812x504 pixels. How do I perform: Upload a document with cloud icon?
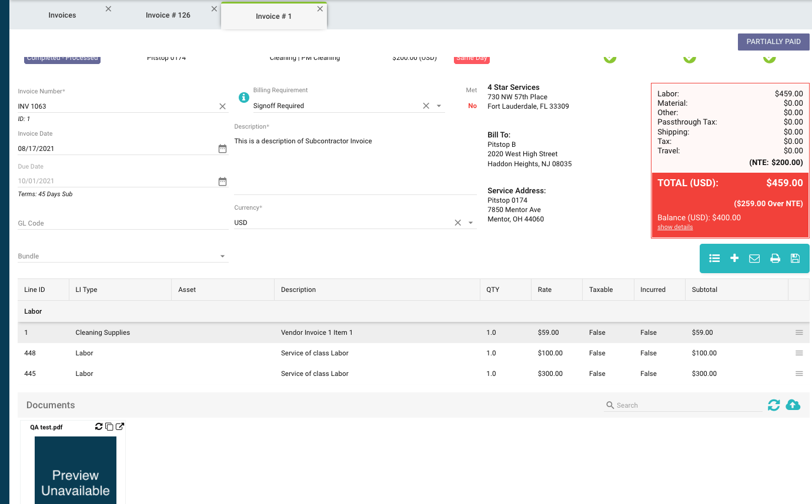tap(793, 405)
